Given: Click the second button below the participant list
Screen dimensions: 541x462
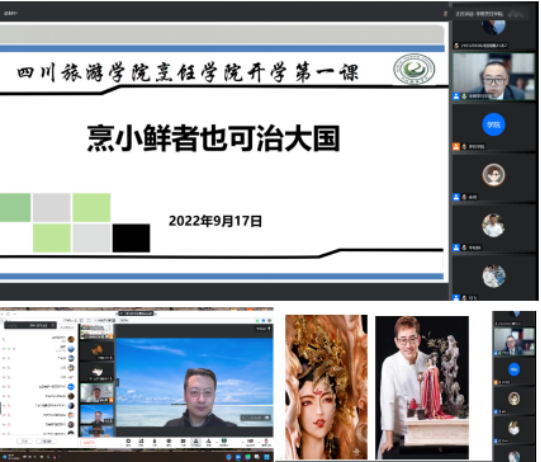Looking at the screenshot, I should (46, 441).
